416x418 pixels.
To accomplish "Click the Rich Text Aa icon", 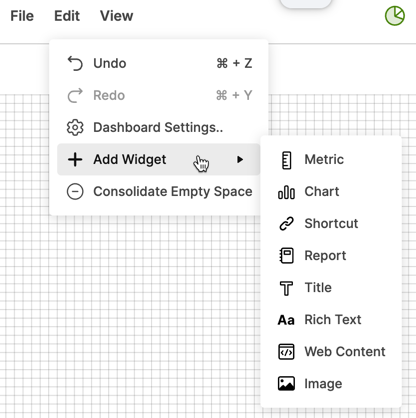I will tap(286, 320).
